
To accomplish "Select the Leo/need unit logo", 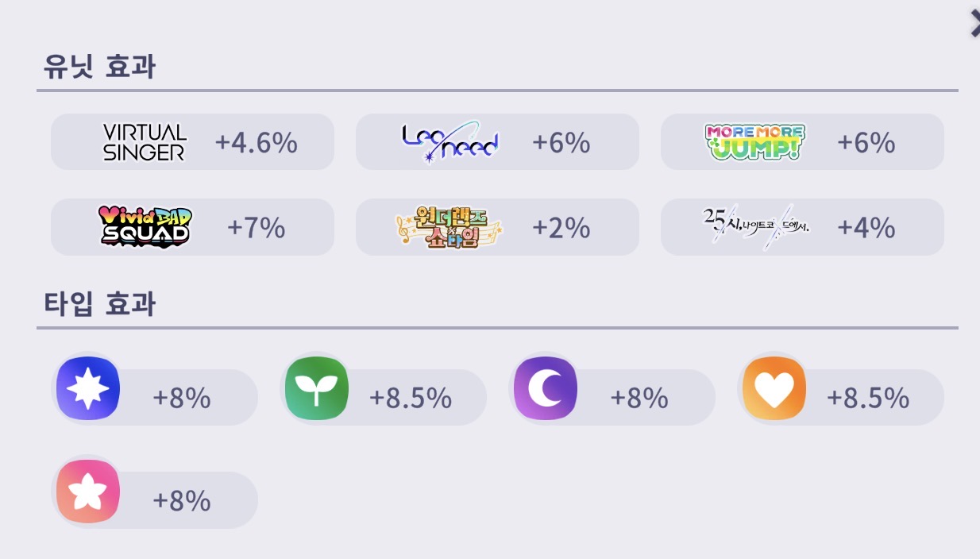I will coord(450,142).
